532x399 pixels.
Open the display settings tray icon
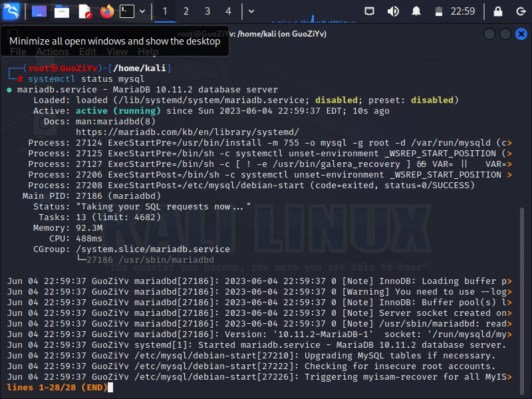tap(370, 11)
